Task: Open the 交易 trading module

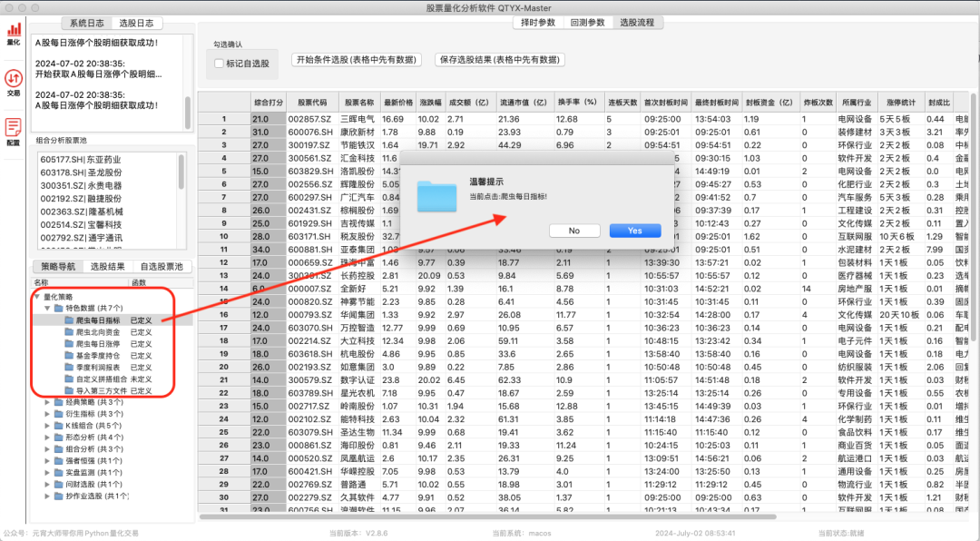Action: click(14, 83)
